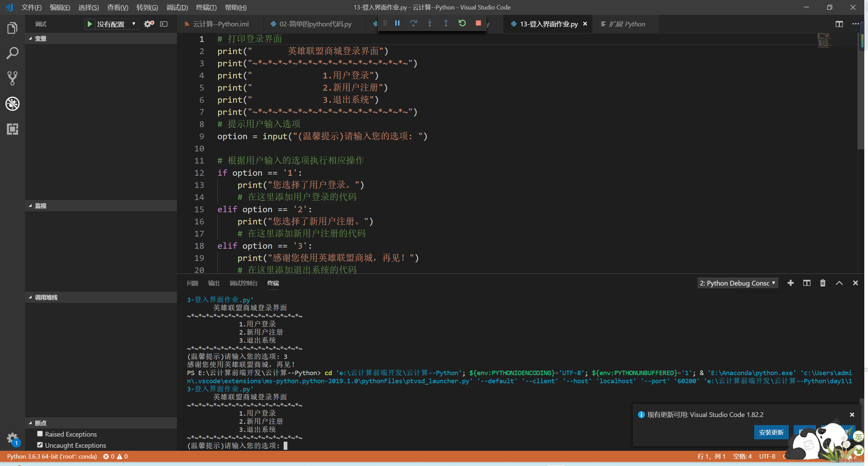Viewport: 868px width, 466px height.
Task: Open the Explorer sidebar
Action: pos(12,28)
